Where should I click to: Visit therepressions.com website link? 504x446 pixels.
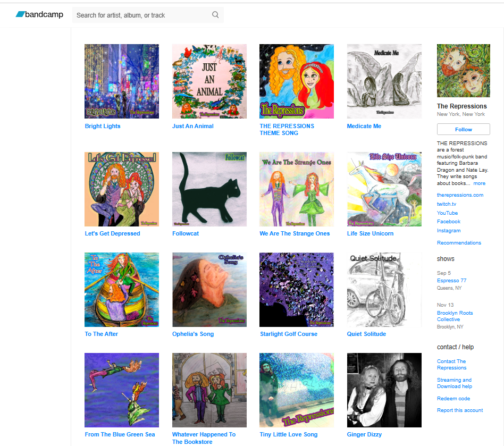460,195
